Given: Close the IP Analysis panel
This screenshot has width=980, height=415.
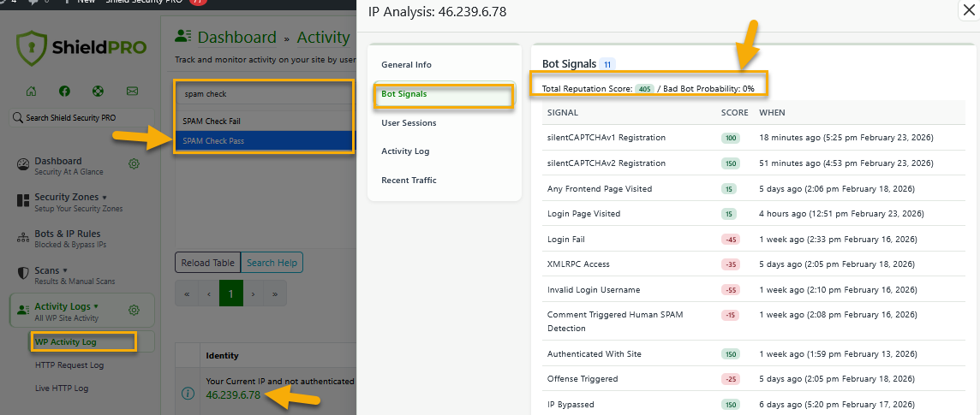Looking at the screenshot, I should click(x=969, y=10).
